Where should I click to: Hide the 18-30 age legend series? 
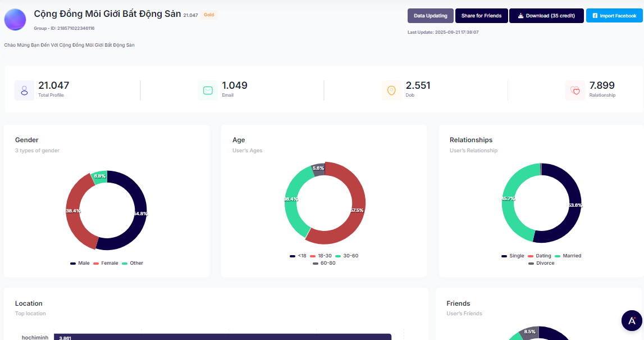point(321,256)
